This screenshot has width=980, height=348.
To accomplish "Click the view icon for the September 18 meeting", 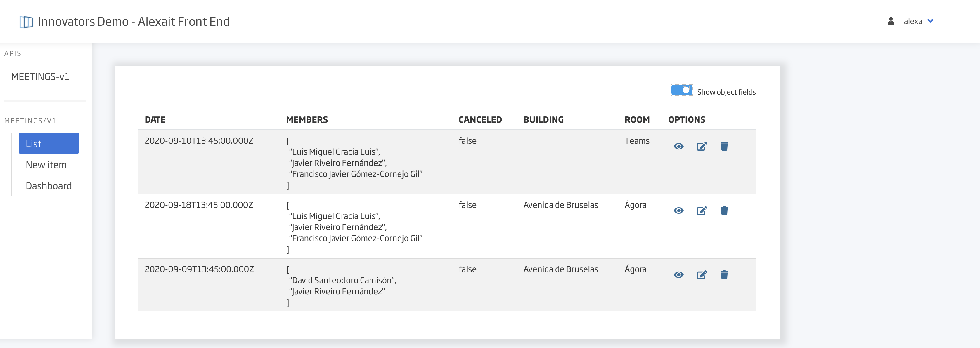I will 679,210.
